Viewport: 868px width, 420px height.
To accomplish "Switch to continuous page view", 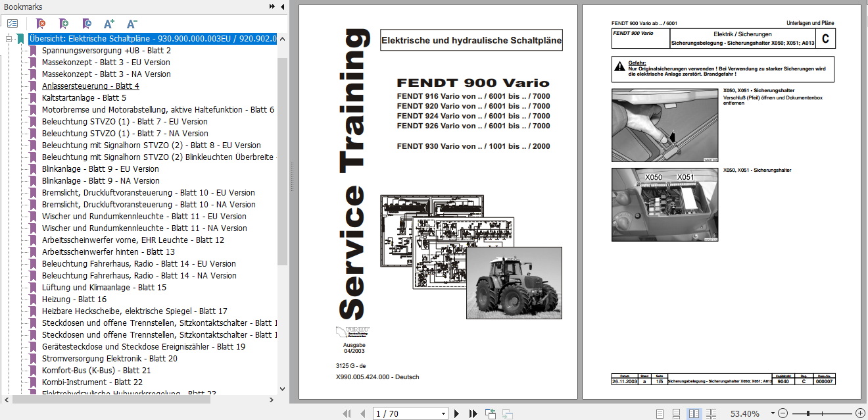I will tap(676, 413).
